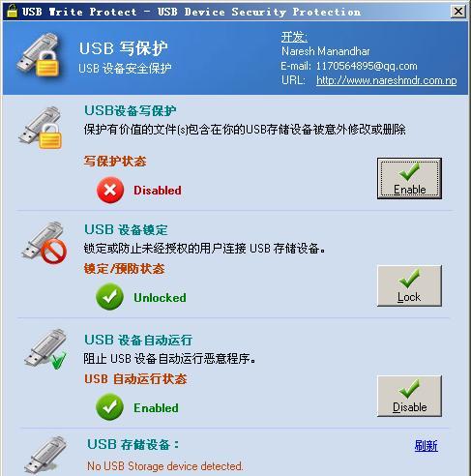Click the USB lock logo in header banner
Image resolution: width=471 pixels, height=476 pixels.
click(x=39, y=55)
